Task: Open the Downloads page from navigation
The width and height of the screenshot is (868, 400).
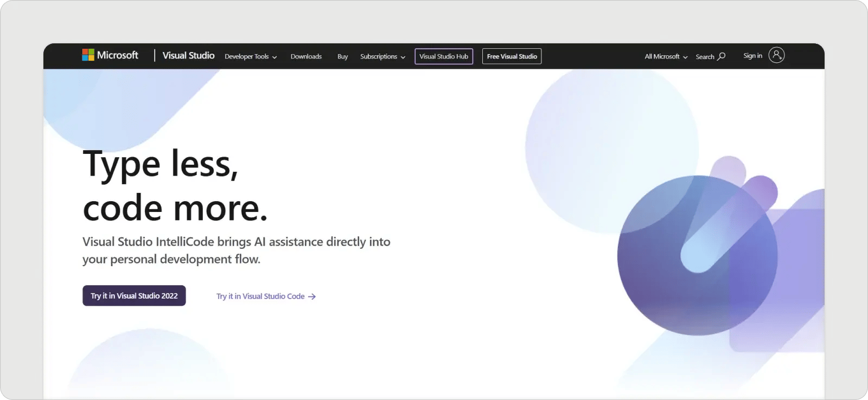Action: (x=306, y=56)
